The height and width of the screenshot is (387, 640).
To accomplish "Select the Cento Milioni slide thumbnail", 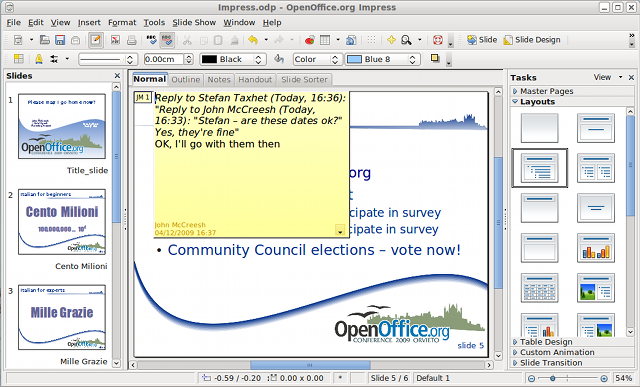I will pyautogui.click(x=62, y=222).
